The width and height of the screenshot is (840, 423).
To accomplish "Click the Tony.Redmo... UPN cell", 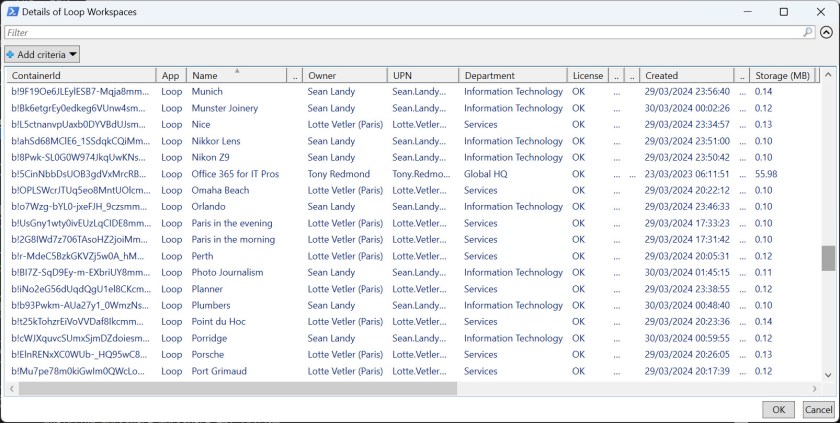I will coord(421,174).
